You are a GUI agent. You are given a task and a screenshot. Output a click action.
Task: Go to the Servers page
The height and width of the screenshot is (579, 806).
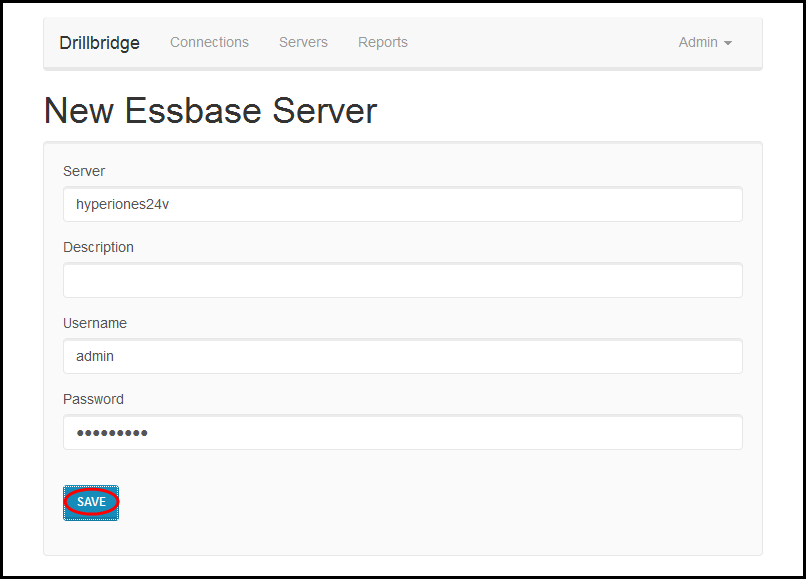(303, 42)
